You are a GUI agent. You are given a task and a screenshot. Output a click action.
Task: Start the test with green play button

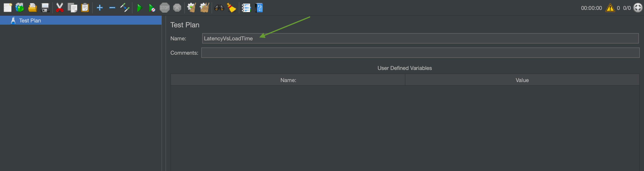click(x=139, y=8)
